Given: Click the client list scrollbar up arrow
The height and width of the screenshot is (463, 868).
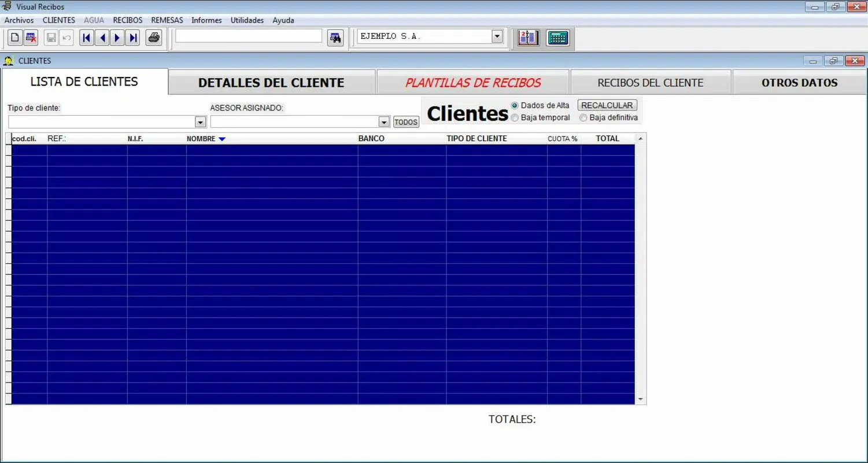Looking at the screenshot, I should 640,139.
